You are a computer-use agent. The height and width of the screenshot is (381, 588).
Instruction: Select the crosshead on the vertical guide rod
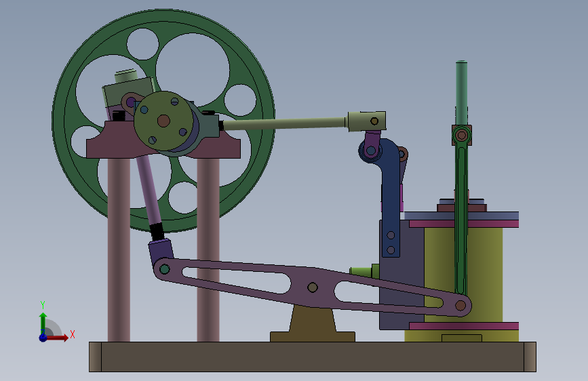coord(462,135)
